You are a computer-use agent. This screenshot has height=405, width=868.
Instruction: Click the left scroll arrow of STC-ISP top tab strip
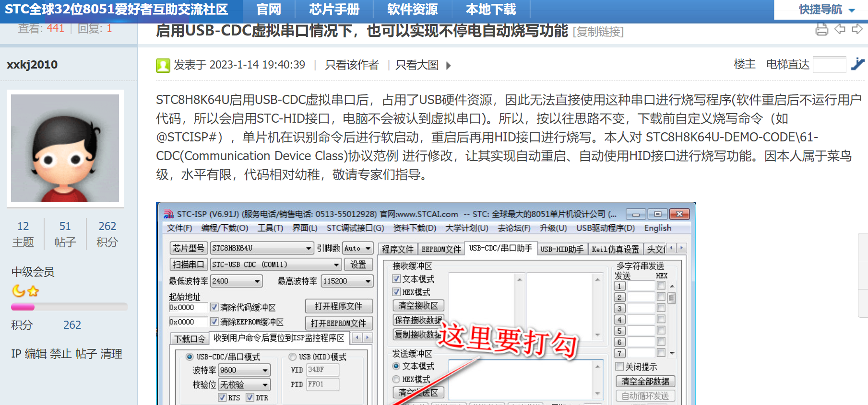672,248
